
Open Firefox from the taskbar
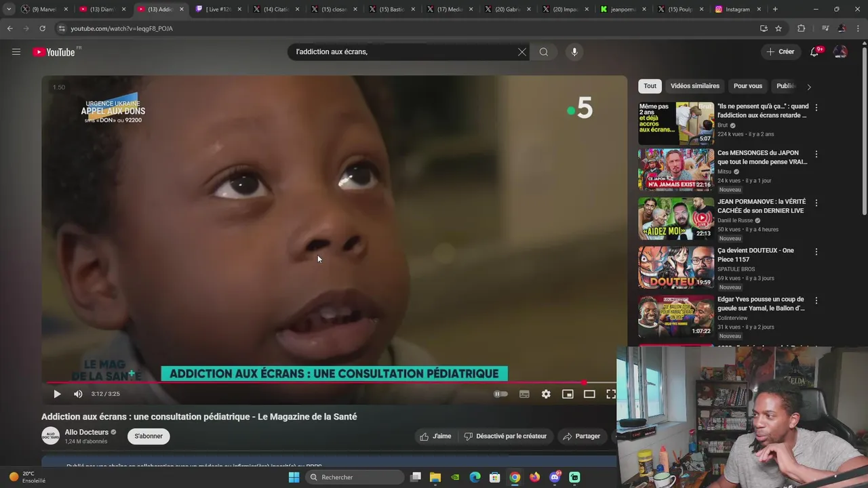pos(535,477)
